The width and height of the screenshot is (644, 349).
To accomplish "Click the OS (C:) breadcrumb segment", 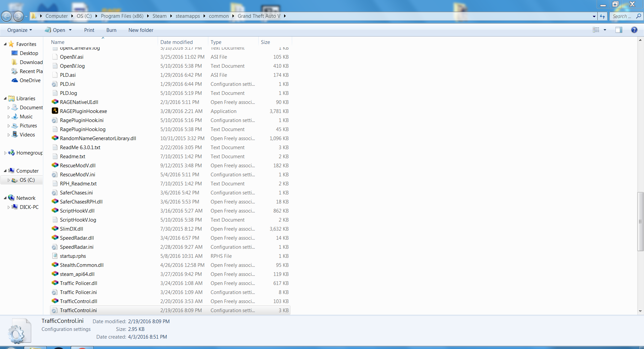I will [84, 16].
